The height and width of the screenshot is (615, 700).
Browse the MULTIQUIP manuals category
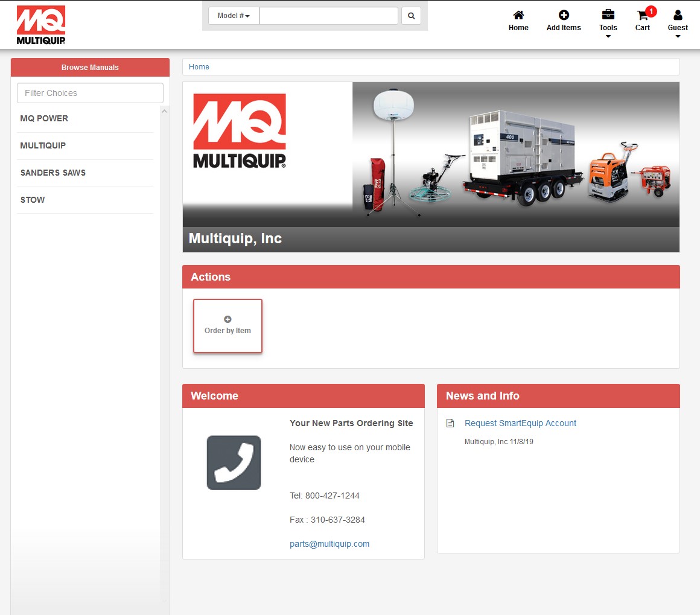coord(43,145)
